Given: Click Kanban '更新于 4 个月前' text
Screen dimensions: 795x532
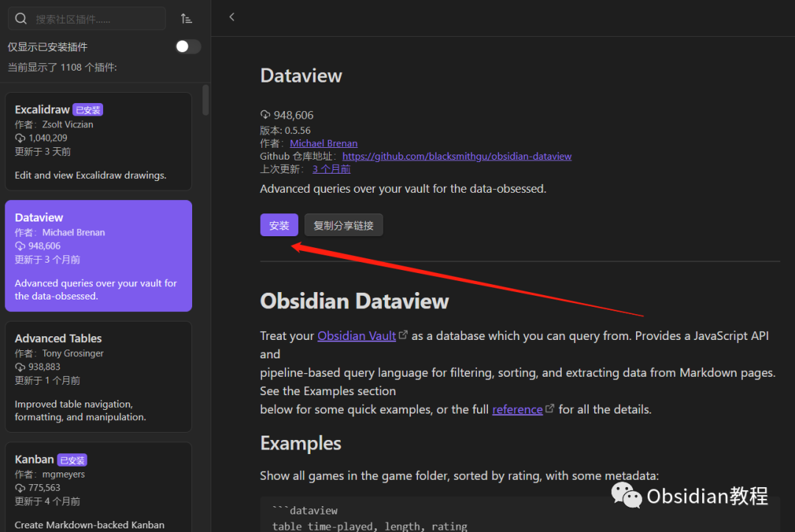Looking at the screenshot, I should point(47,502).
